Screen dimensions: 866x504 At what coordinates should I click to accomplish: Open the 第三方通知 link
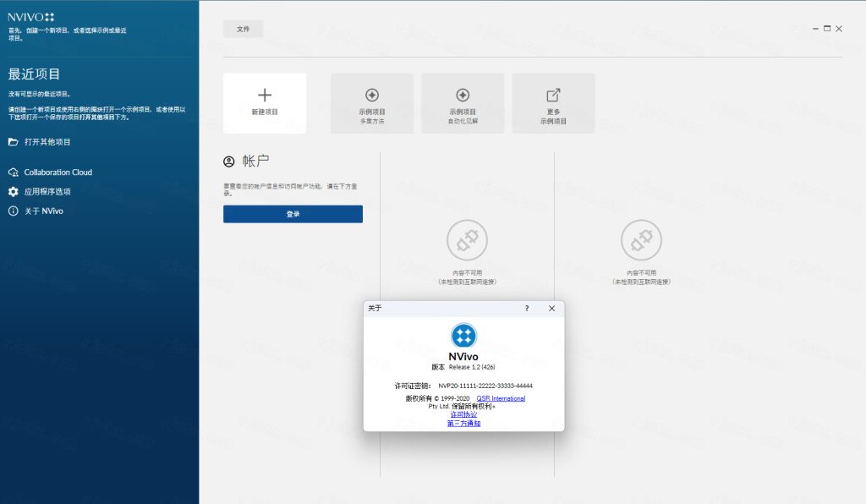(x=464, y=424)
